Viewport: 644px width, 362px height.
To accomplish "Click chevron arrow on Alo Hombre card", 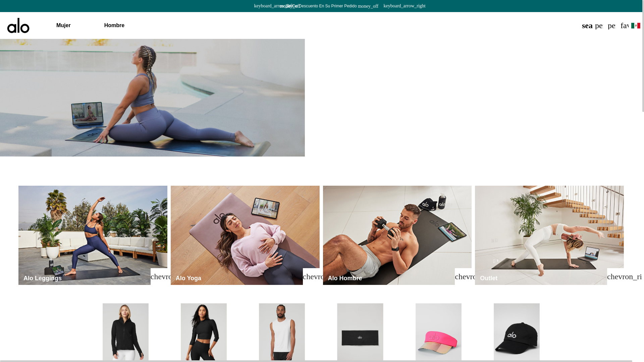I will pyautogui.click(x=463, y=277).
